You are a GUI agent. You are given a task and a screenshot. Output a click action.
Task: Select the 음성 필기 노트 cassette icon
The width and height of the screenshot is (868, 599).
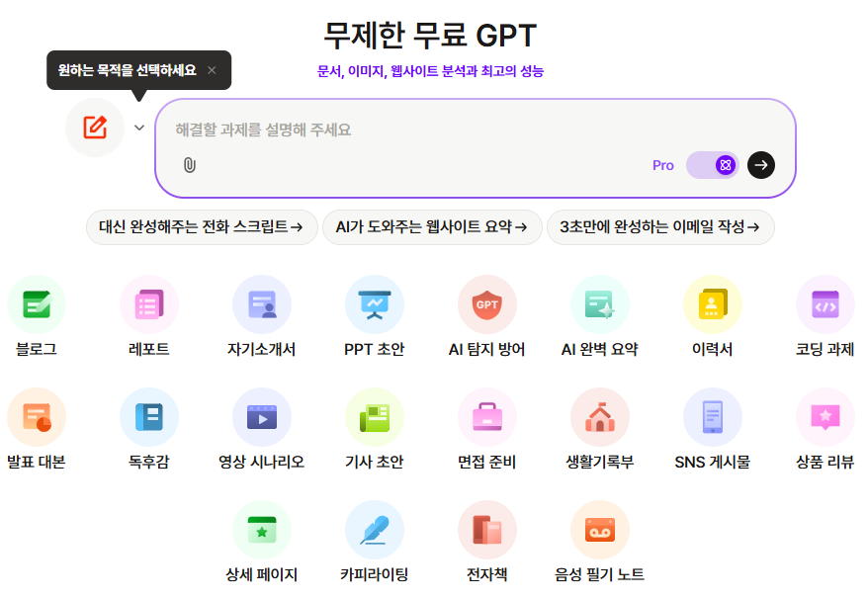click(600, 530)
